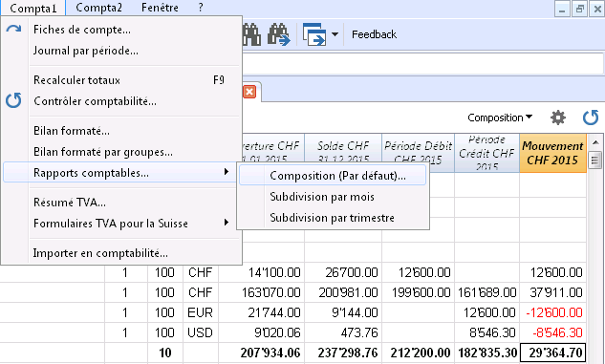
Task: Select cell 163'070.00
Action: click(262, 292)
